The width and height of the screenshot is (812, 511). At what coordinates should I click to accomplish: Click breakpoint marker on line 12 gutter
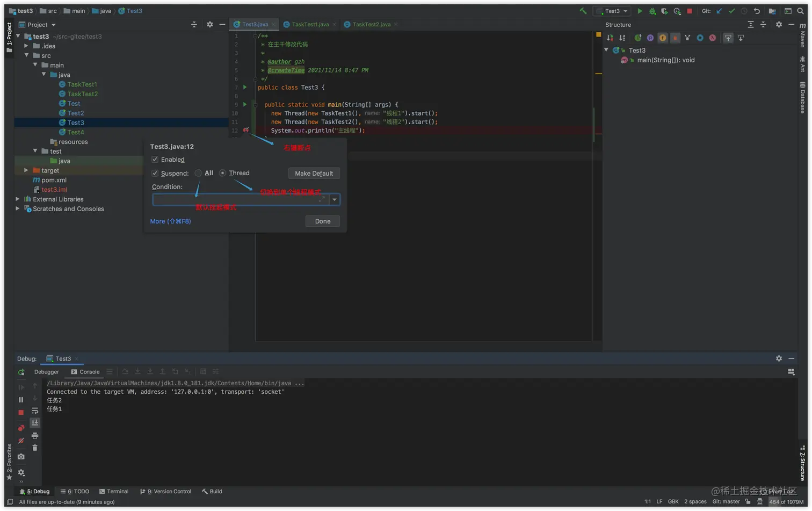pos(245,130)
